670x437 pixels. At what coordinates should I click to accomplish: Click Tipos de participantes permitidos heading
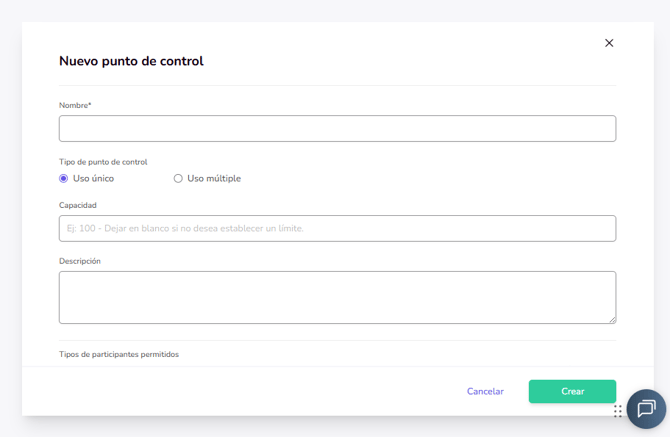pos(119,355)
